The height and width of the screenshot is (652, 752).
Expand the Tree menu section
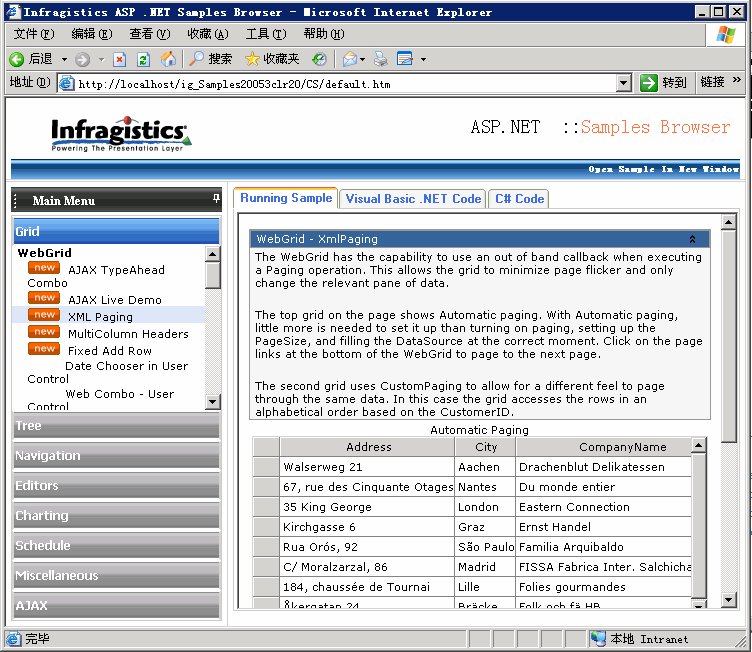tap(117, 426)
